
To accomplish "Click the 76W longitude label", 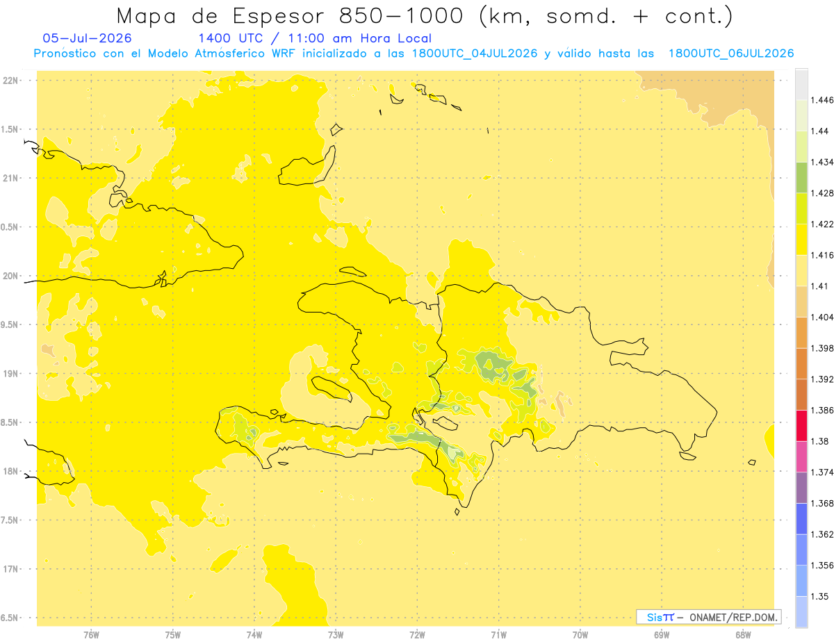I will (x=91, y=636).
